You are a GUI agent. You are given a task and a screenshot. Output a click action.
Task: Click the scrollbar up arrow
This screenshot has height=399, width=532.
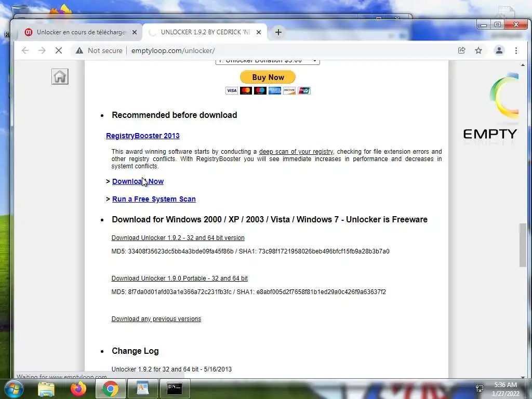(523, 64)
